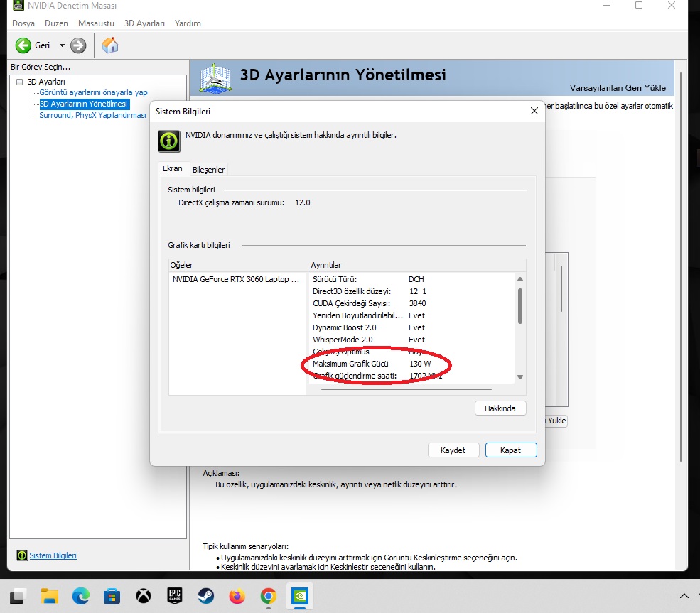Open Microsoft Store from the taskbar
700x613 pixels.
pyautogui.click(x=112, y=596)
